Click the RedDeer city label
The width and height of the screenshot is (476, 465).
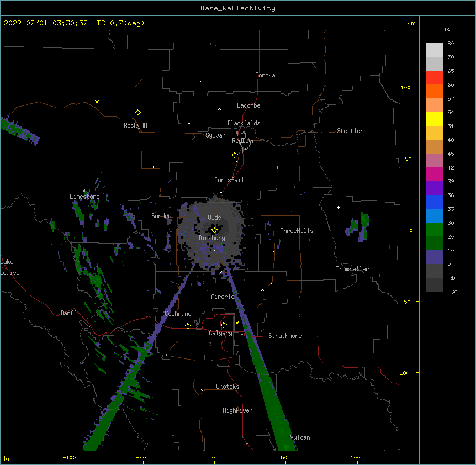pos(243,141)
